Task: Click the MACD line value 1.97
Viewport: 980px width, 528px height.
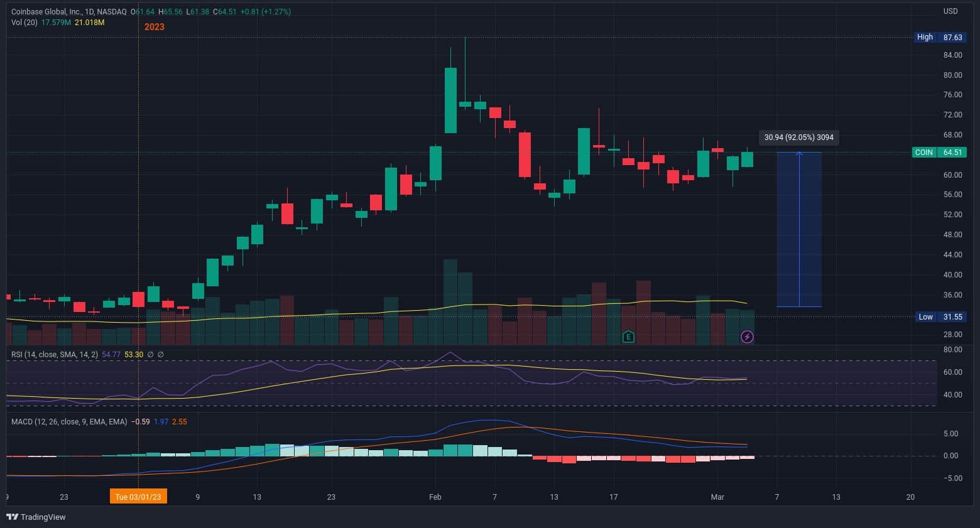Action: [161, 422]
